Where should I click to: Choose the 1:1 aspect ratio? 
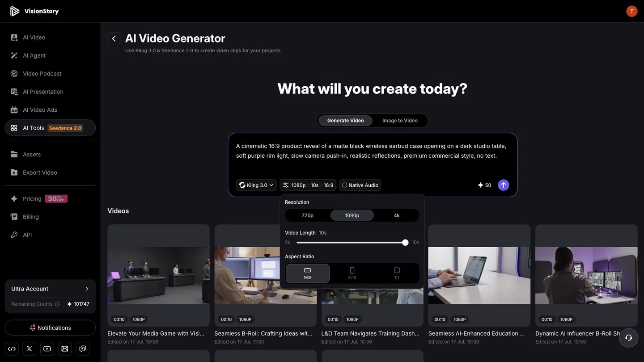pyautogui.click(x=397, y=274)
